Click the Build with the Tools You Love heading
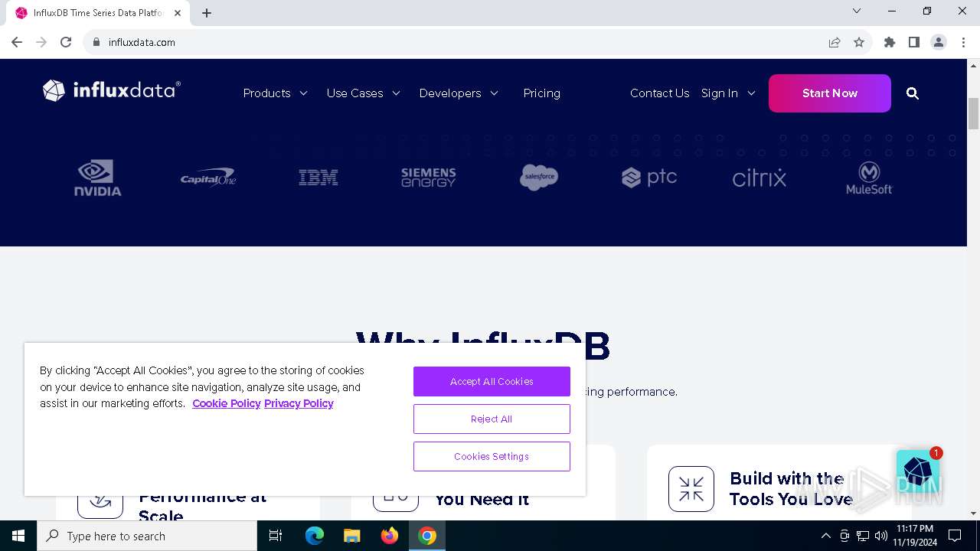This screenshot has height=551, width=980. [x=791, y=489]
